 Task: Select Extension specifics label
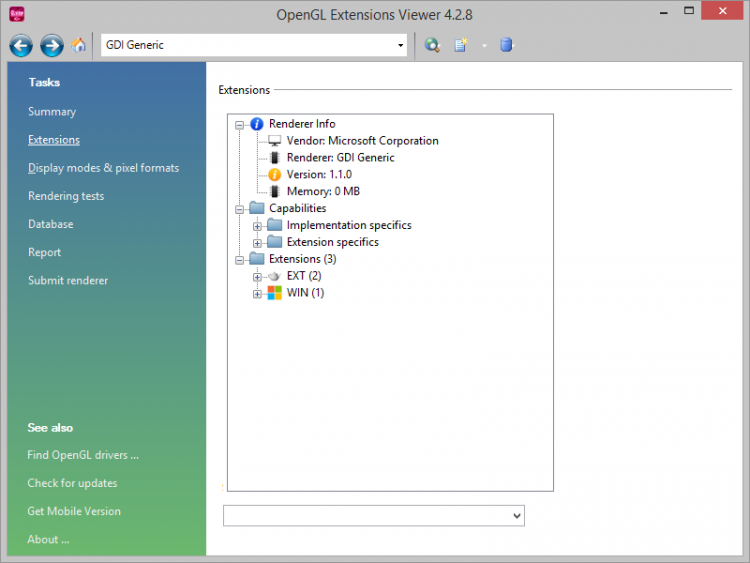pyautogui.click(x=332, y=242)
